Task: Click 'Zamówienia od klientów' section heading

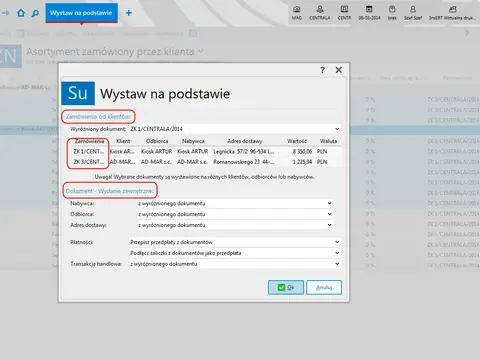Action: [98, 117]
